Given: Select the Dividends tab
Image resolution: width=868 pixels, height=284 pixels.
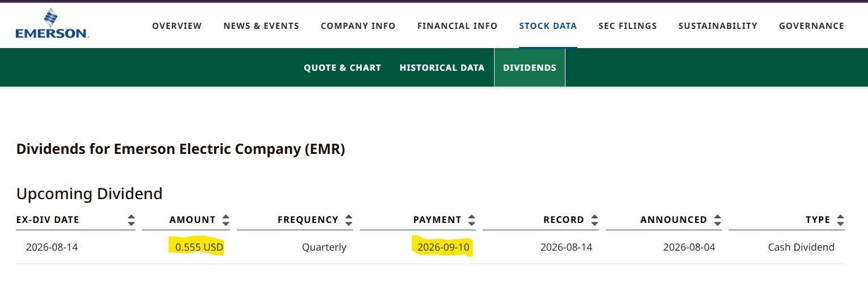Looking at the screenshot, I should [x=530, y=68].
